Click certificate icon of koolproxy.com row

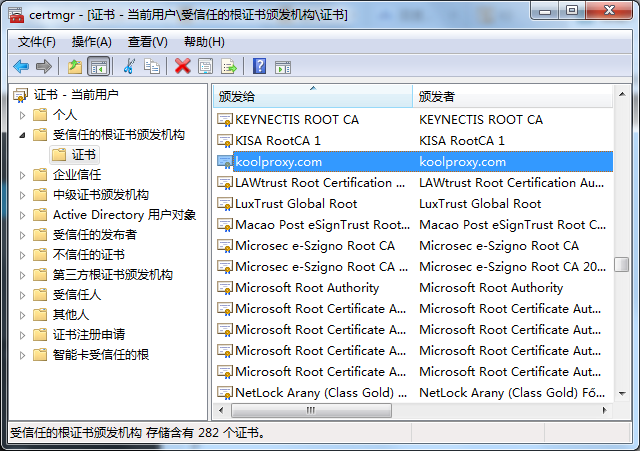click(x=225, y=162)
